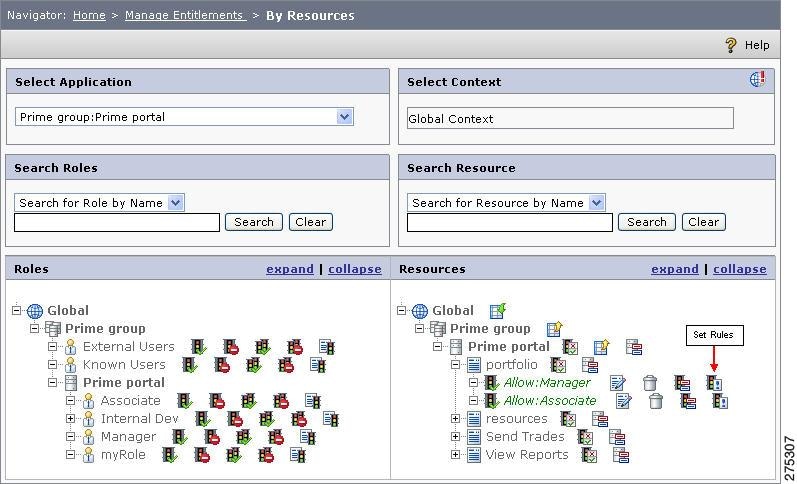The image size is (797, 484).
Task: Click collapse link in Roles panel
Action: [x=355, y=269]
